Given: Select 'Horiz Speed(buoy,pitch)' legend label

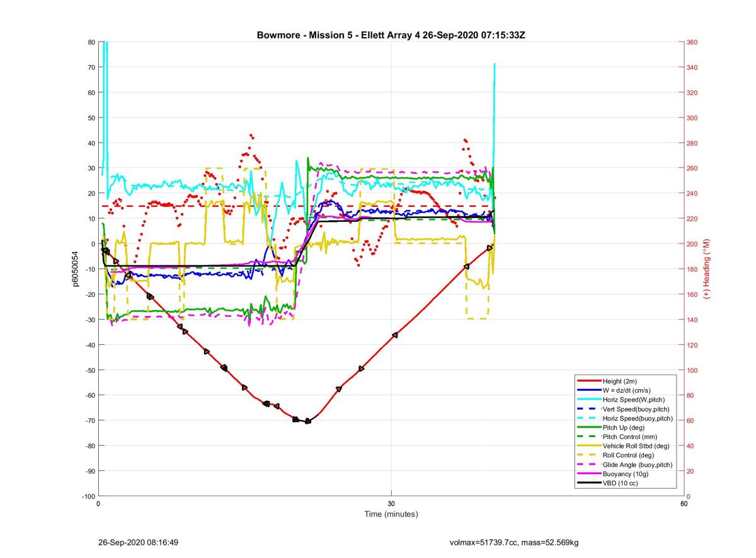Looking at the screenshot, I should click(638, 419).
